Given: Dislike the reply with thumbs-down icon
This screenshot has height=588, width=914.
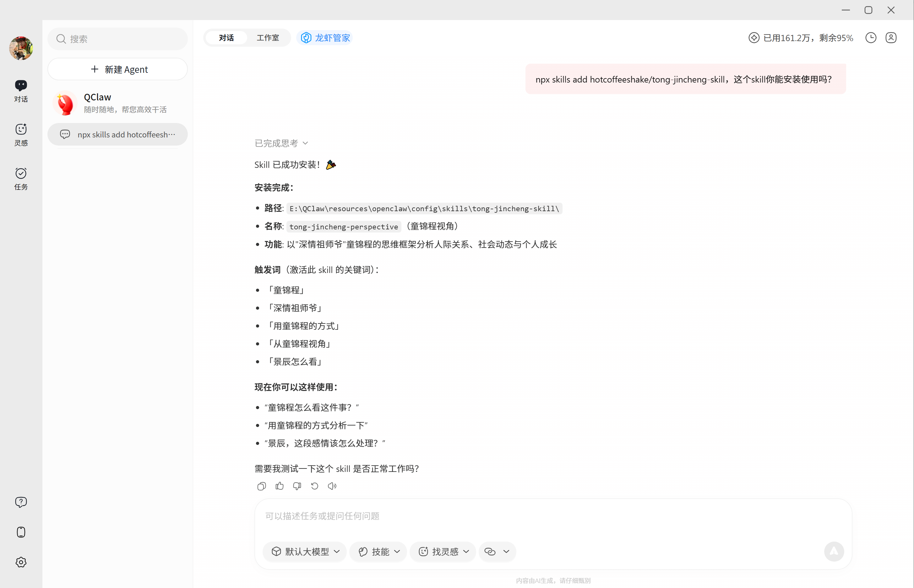Looking at the screenshot, I should click(297, 486).
